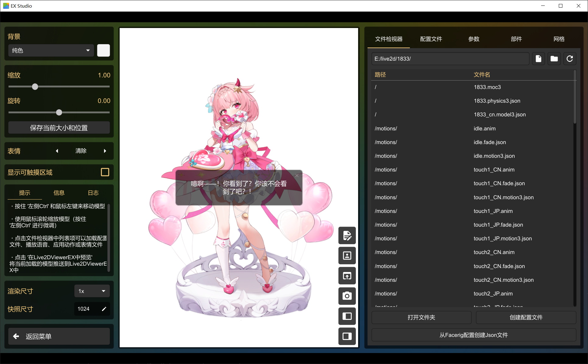This screenshot has width=588, height=364.
Task: Open the 日志 tab in left panel
Action: point(93,193)
